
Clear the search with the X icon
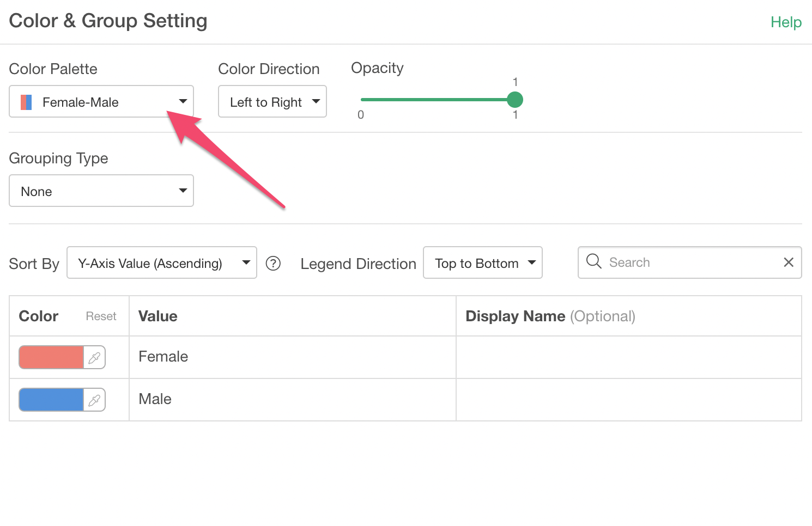(789, 262)
